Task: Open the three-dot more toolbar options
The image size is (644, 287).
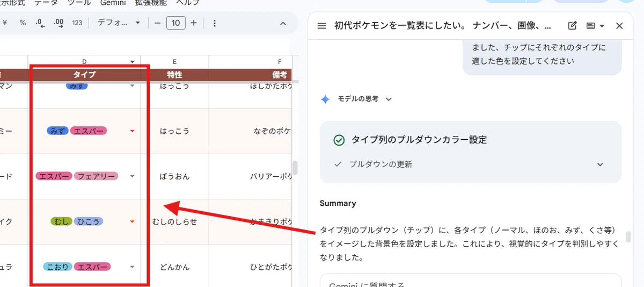Action: tap(215, 23)
